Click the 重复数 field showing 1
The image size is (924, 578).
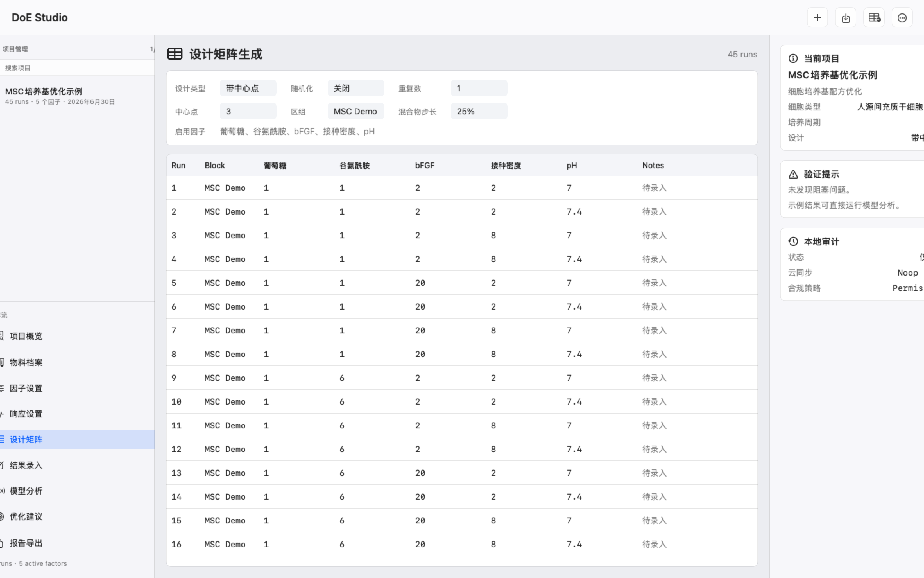point(479,88)
